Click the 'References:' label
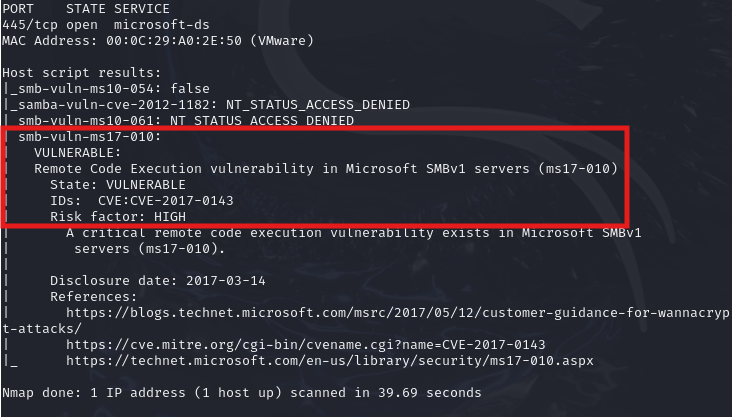This screenshot has width=732, height=417. 94,296
